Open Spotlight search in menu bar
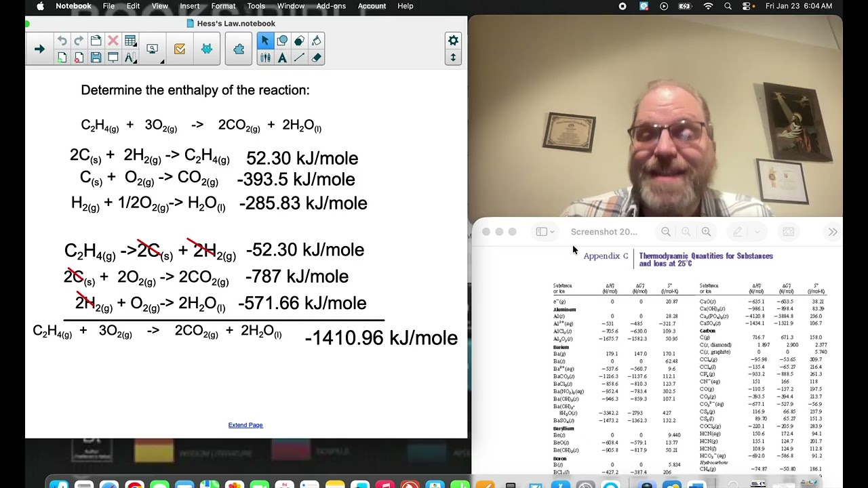 tap(728, 6)
